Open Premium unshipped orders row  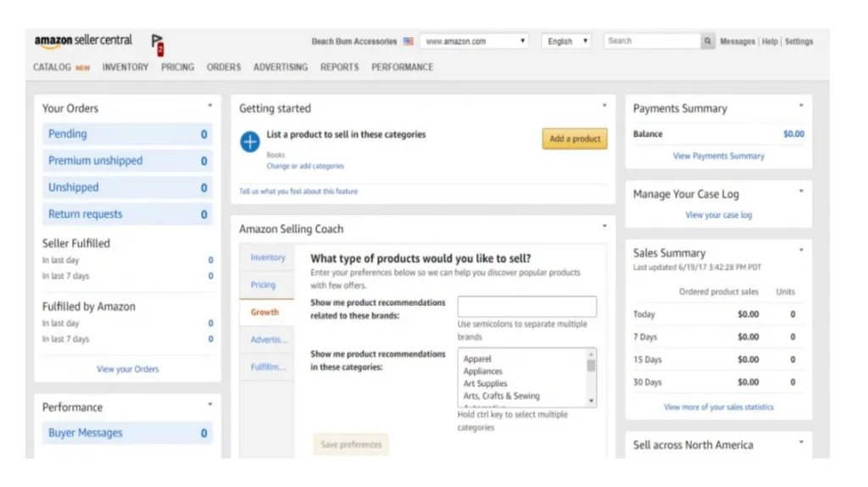[128, 160]
